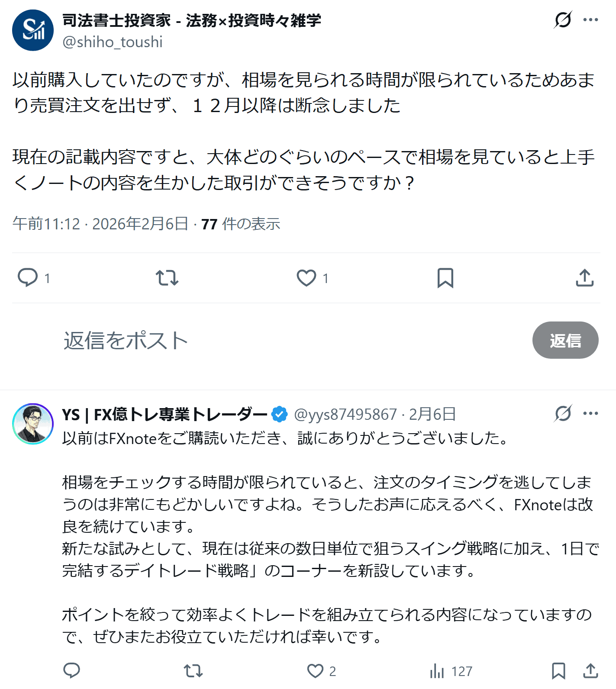Like the YS reply with 2 likes
The height and width of the screenshot is (689, 616).
316,671
